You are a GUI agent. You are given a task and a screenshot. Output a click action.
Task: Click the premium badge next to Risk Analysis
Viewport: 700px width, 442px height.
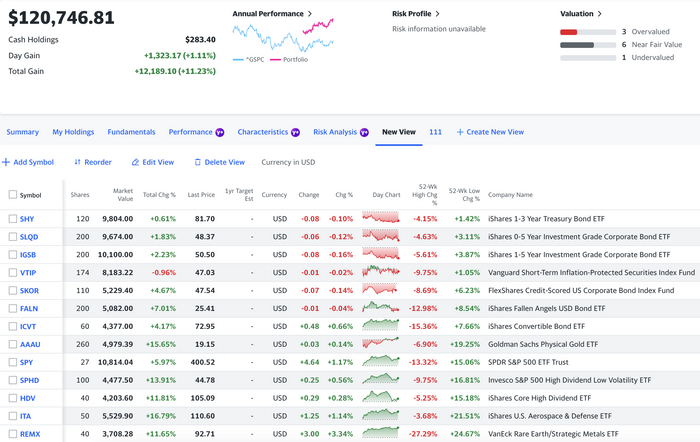coord(364,132)
